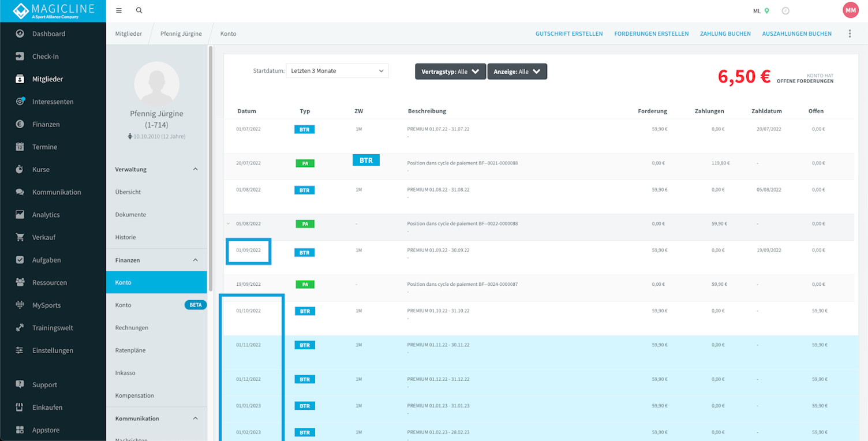Click the MM user avatar
Image resolution: width=868 pixels, height=441 pixels.
851,10
